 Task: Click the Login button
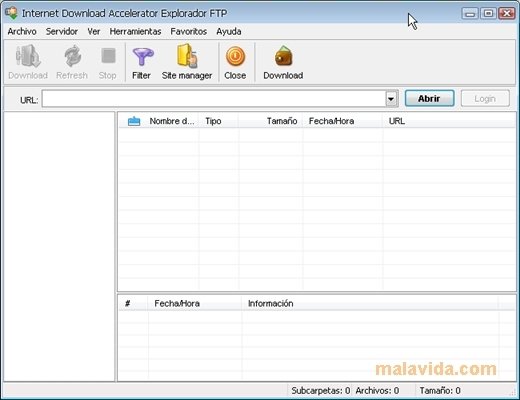[485, 99]
